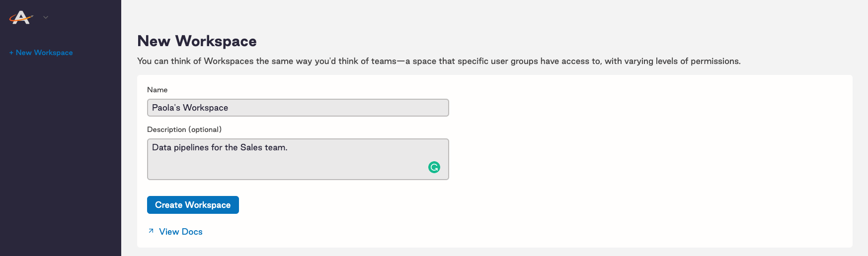This screenshot has height=256, width=868.
Task: Click the Create Workspace button
Action: [x=193, y=205]
